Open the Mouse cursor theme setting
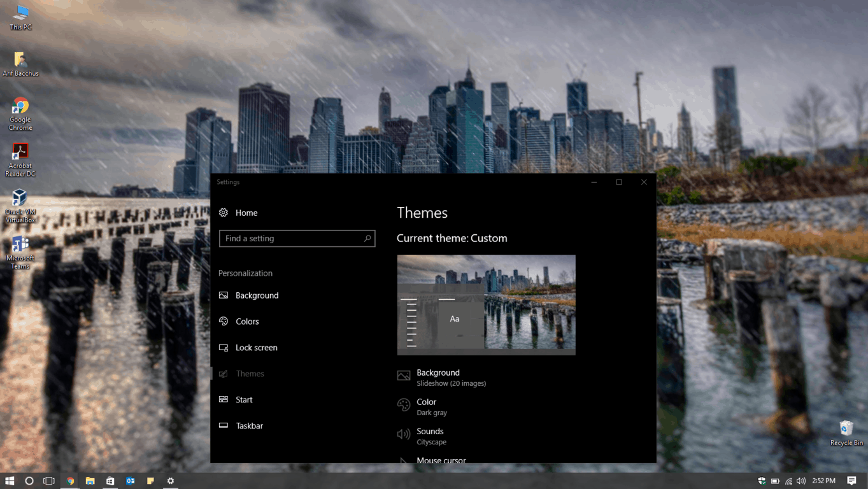Viewport: 868px width, 489px height. 440,458
